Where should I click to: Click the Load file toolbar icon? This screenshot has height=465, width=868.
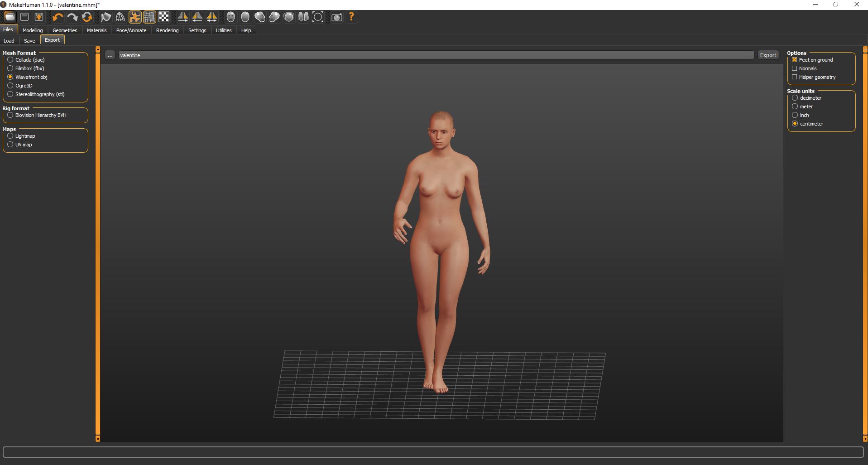pyautogui.click(x=10, y=17)
